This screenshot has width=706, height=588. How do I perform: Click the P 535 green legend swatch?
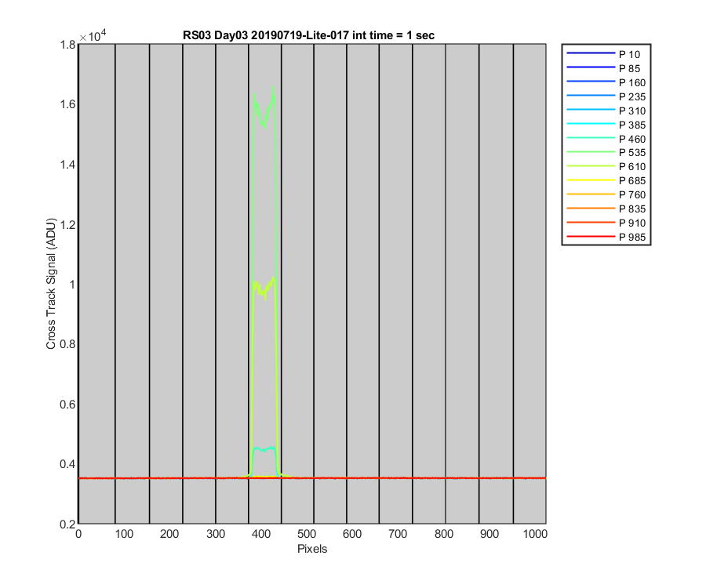click(x=591, y=152)
